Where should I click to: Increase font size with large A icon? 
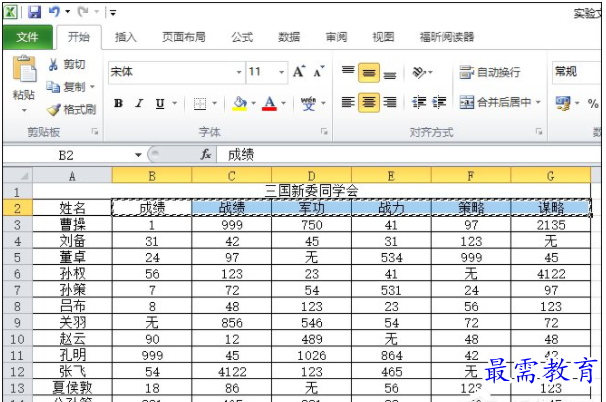pos(299,71)
